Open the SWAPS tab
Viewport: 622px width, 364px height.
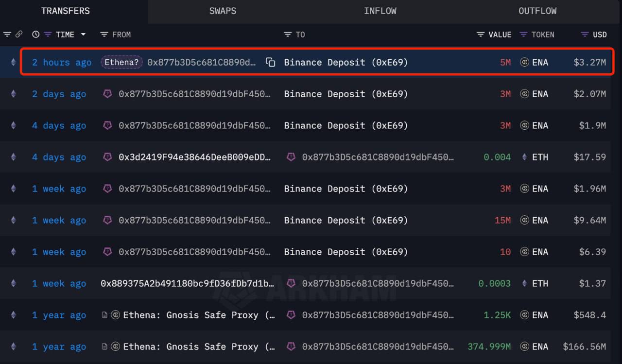pos(223,11)
